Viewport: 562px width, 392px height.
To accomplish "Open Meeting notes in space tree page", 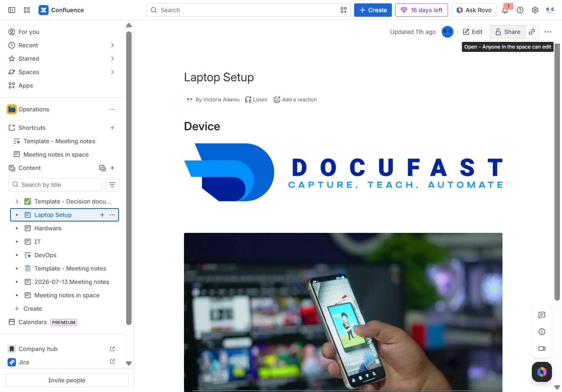I will tap(67, 295).
